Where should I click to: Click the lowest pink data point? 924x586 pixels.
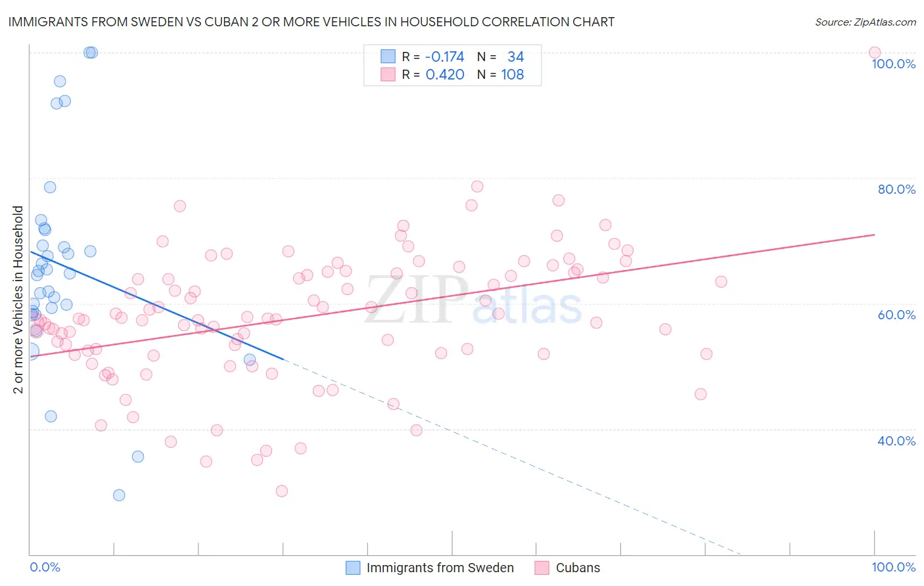tap(281, 491)
